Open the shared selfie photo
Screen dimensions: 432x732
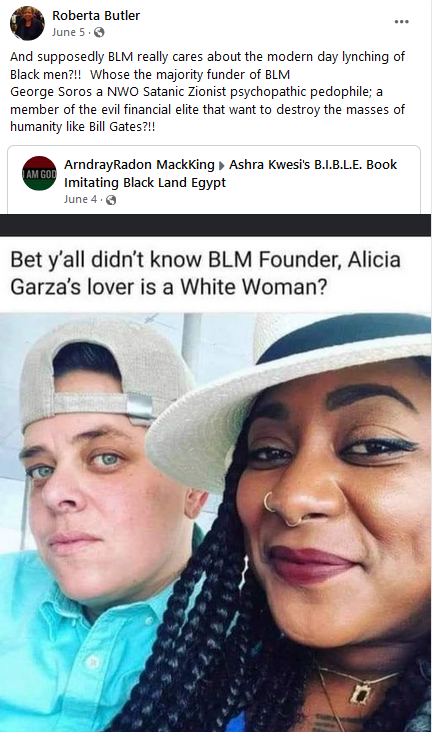[215, 522]
